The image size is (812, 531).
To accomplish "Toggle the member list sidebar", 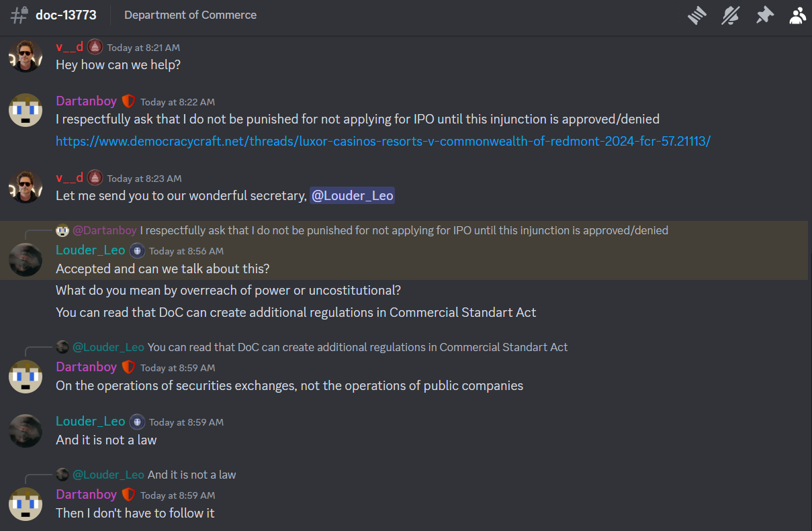I will [797, 15].
